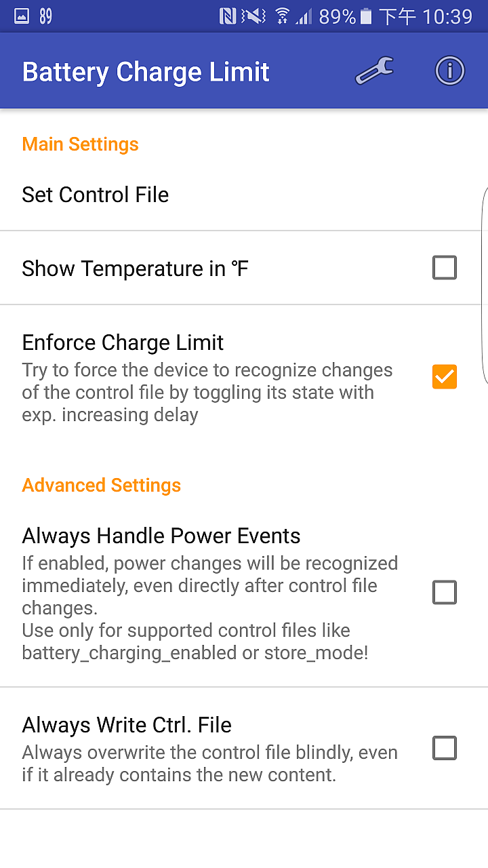488x868 pixels.
Task: Tap the NFC status bar icon
Action: [228, 16]
